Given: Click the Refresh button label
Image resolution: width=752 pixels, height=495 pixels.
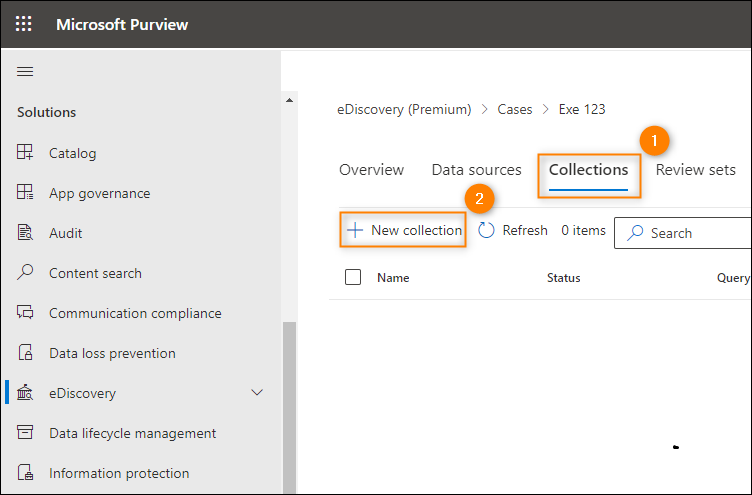Looking at the screenshot, I should point(525,230).
